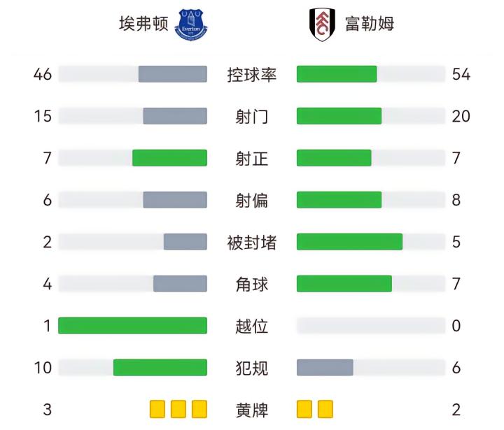Click the Fulham club crest

[x=323, y=24]
